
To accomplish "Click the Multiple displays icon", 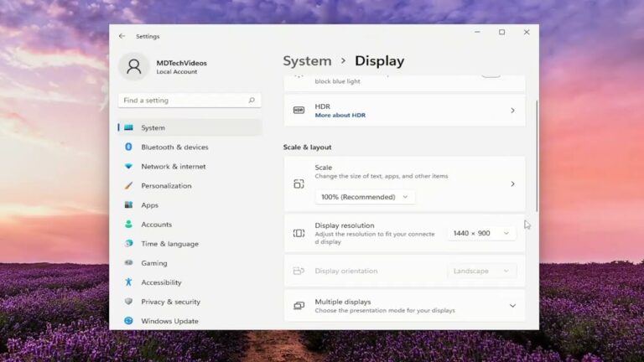I will pyautogui.click(x=299, y=306).
